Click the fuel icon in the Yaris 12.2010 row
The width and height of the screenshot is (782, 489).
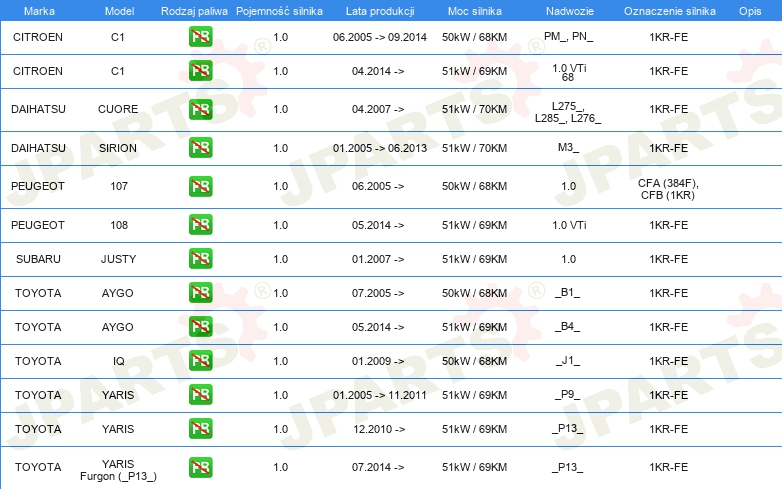coord(200,429)
